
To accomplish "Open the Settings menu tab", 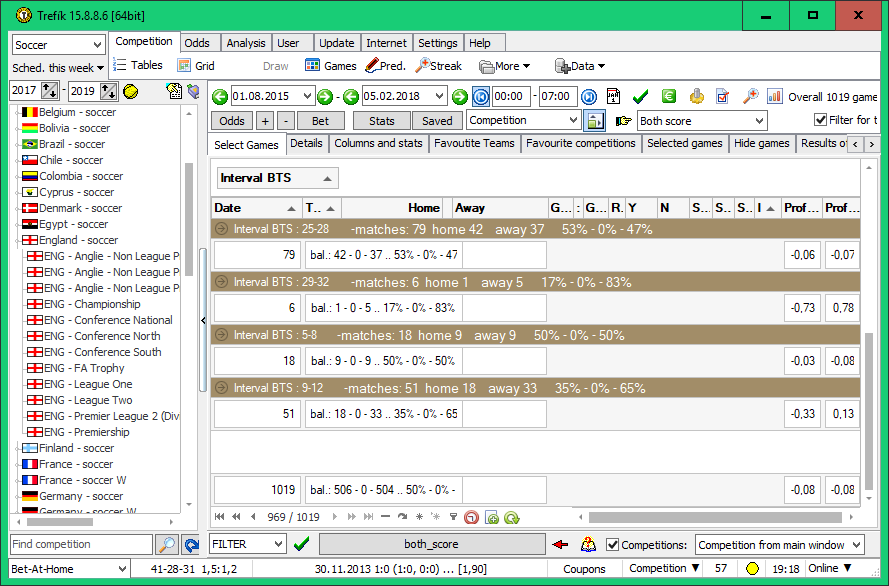I will click(x=438, y=43).
